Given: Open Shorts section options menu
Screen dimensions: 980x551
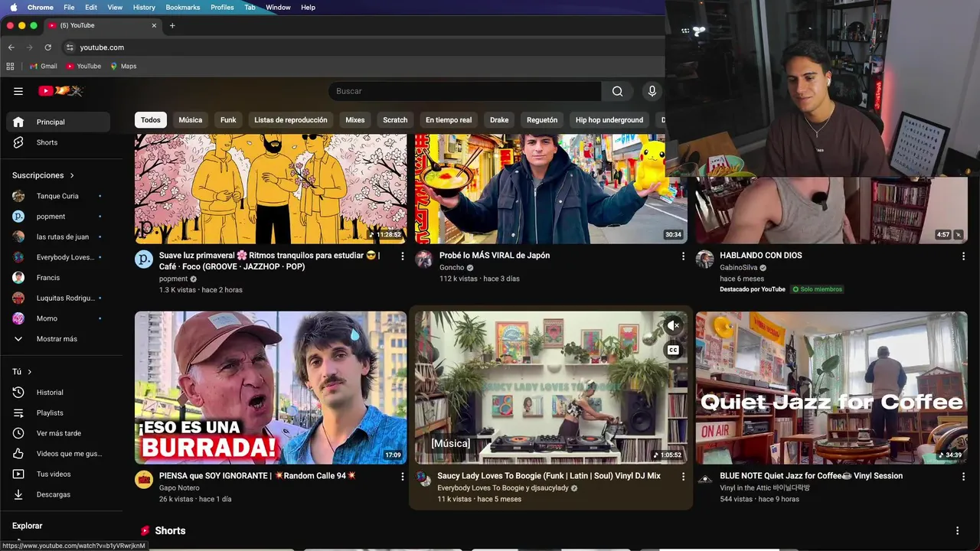Looking at the screenshot, I should click(957, 530).
